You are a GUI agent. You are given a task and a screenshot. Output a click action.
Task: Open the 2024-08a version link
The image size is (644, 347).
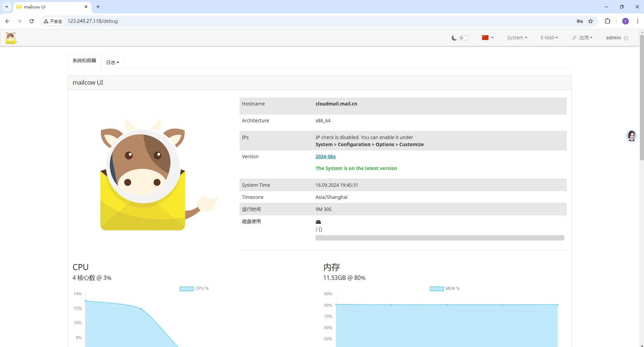(x=326, y=157)
